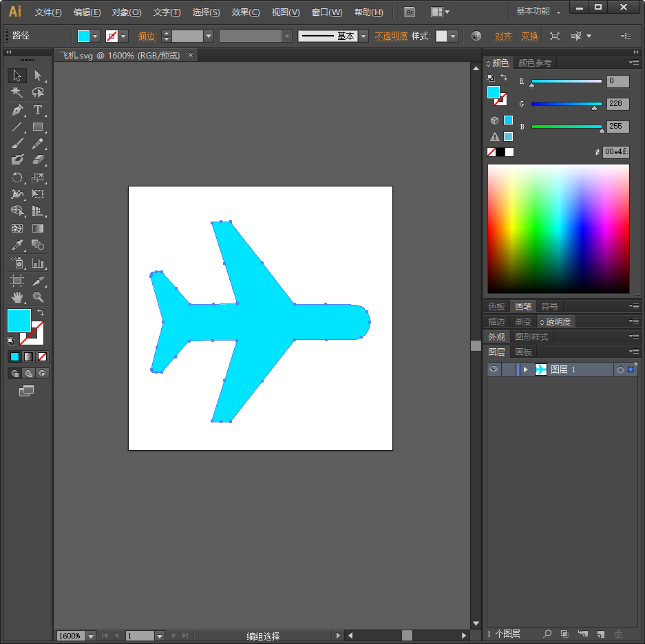This screenshot has height=644, width=645.
Task: Open fill color dropdown in control bar
Action: (95, 36)
